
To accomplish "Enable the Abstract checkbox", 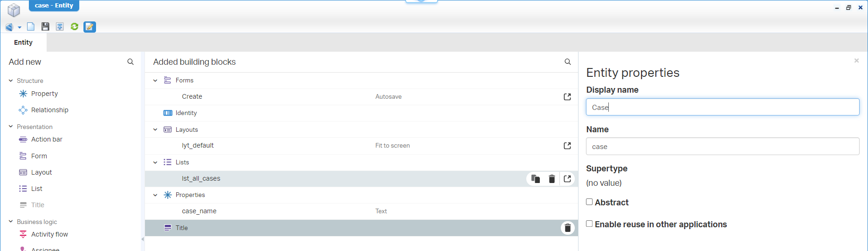I will [589, 202].
